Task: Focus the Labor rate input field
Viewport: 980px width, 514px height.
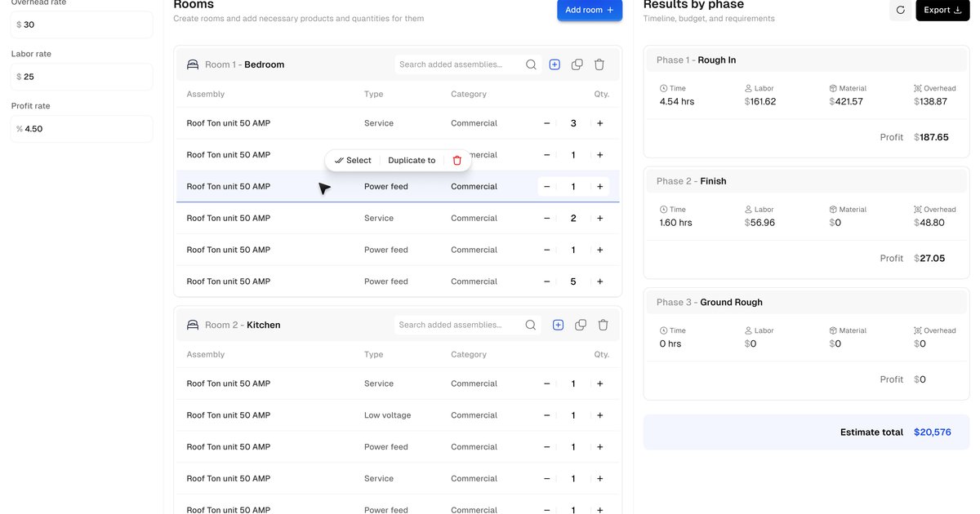Action: (82, 77)
